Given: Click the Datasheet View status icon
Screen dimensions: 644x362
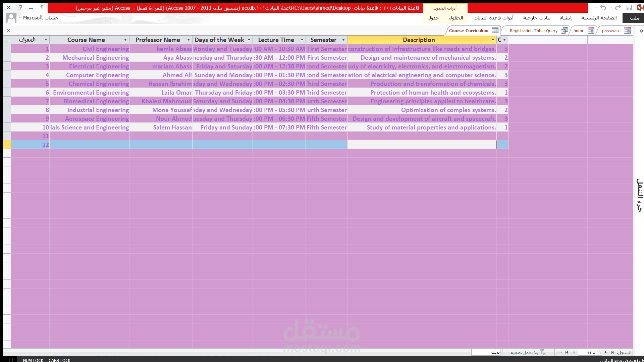Looking at the screenshot, I should (x=10, y=360).
